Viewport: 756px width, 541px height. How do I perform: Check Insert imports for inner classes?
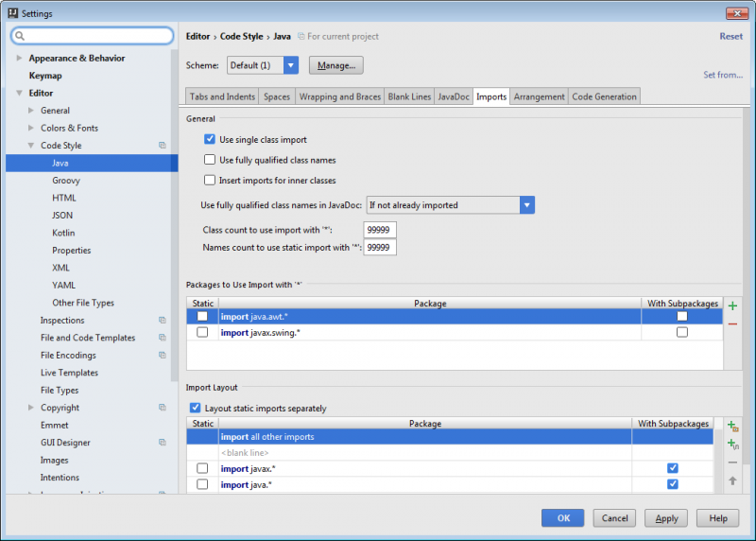point(211,180)
